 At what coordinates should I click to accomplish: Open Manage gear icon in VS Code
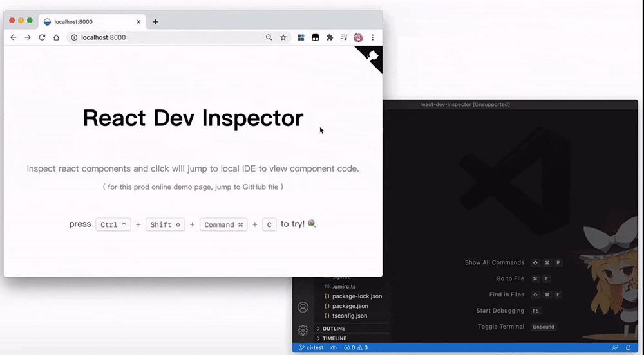click(x=303, y=330)
